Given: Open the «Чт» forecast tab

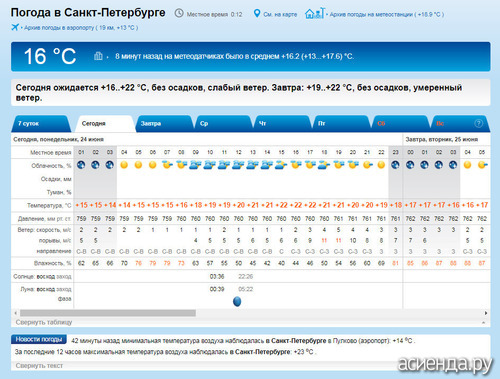Looking at the screenshot, I should point(282,124).
